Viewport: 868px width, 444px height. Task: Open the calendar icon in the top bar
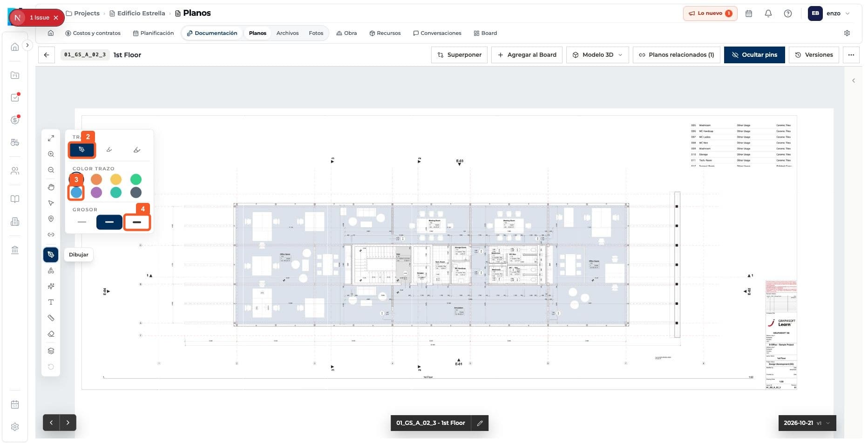coord(749,13)
